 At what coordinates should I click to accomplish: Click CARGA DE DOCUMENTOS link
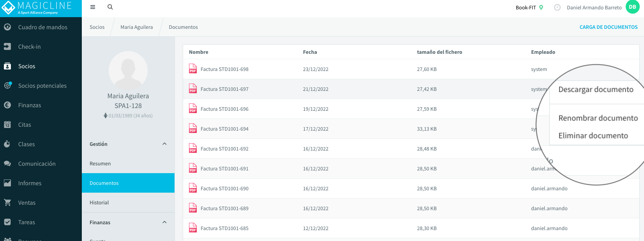tap(609, 27)
